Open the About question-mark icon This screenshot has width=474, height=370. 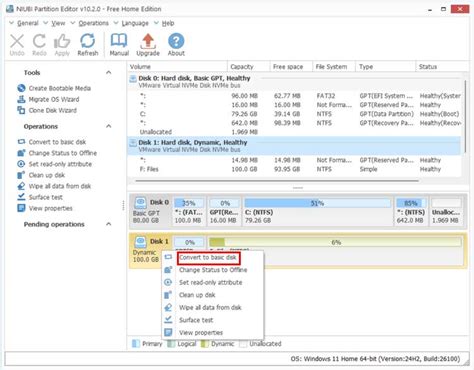click(x=176, y=41)
